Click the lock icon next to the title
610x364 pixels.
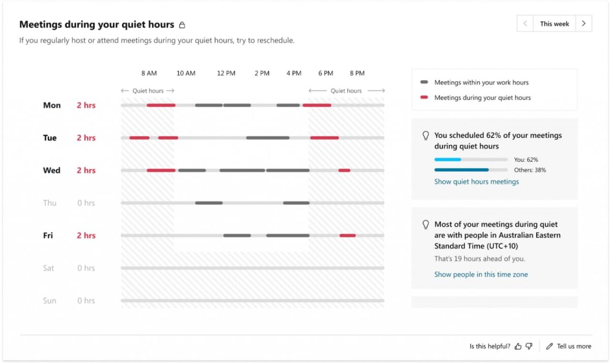point(182,25)
